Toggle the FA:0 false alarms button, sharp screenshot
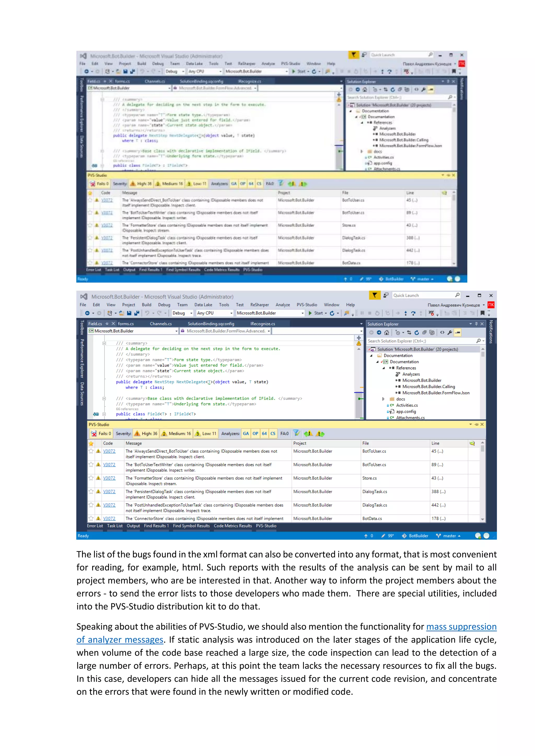Screen dimensions: 535x756 click(285, 434)
